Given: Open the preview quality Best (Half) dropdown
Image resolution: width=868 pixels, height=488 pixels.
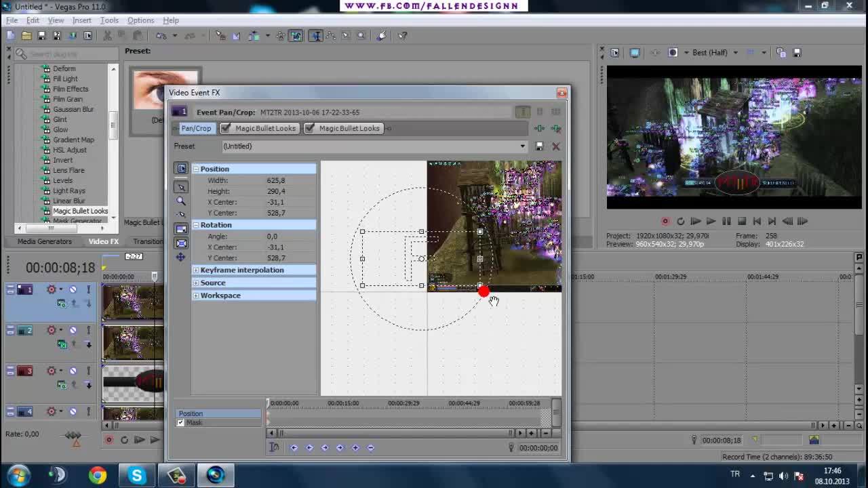Looking at the screenshot, I should coord(735,52).
